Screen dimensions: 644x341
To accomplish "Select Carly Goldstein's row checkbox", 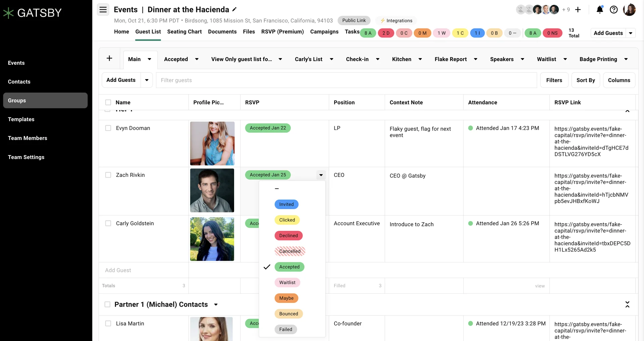I will 108,223.
